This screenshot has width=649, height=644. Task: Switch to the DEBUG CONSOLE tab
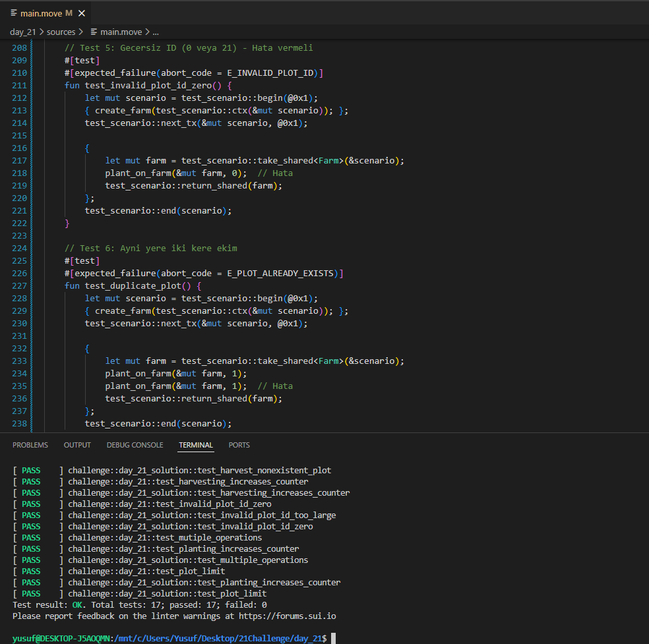tap(135, 445)
